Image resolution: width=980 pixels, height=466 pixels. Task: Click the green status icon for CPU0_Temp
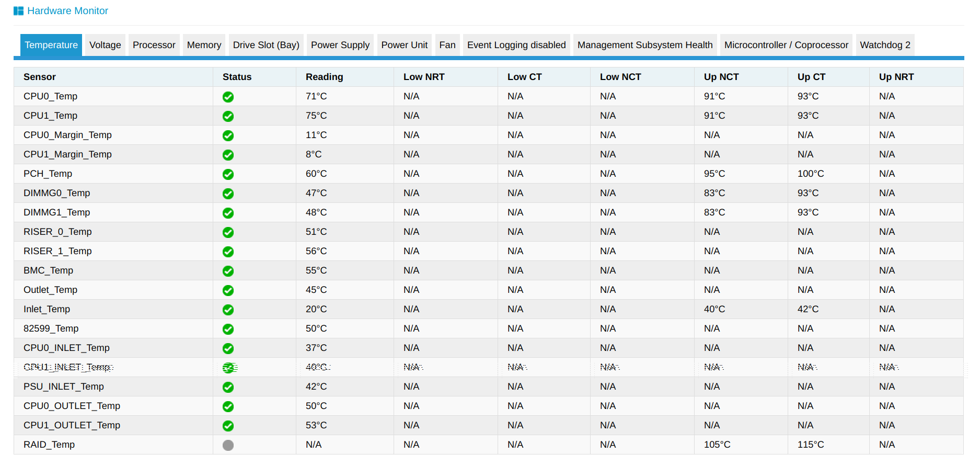[x=228, y=97]
